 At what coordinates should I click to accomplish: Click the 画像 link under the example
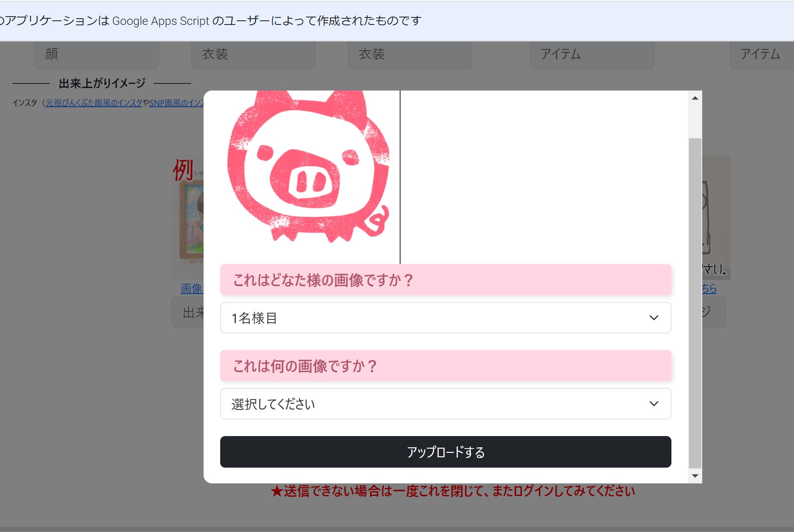tap(192, 289)
